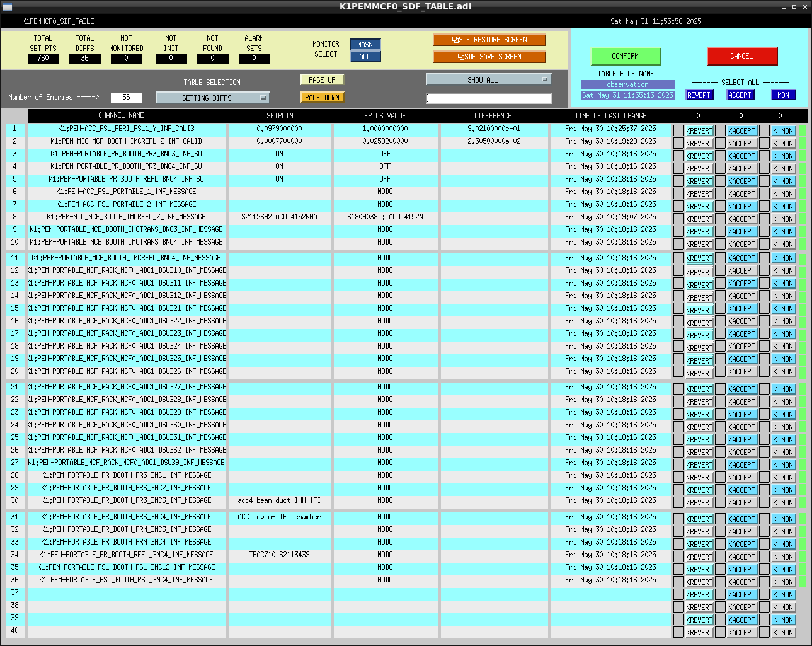812x646 pixels.
Task: Click the TOTAL DIFFS value 36
Action: point(84,59)
